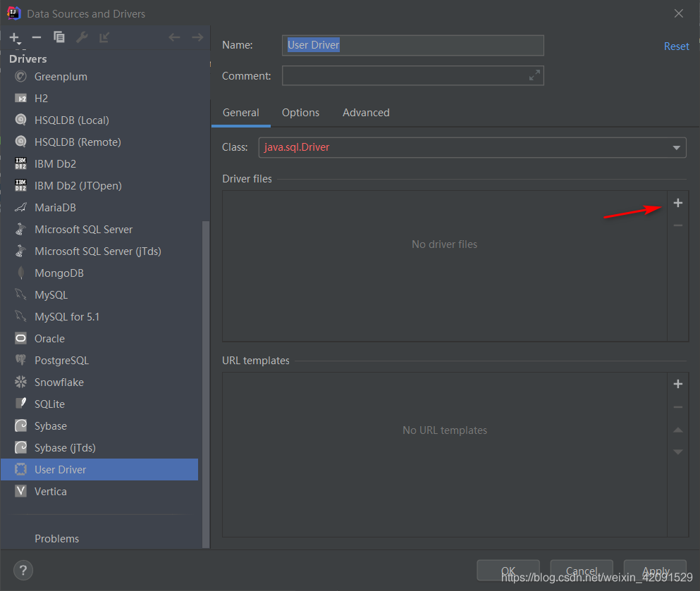Click the Remove minus icon in sidebar toolbar
The width and height of the screenshot is (700, 591).
point(37,37)
